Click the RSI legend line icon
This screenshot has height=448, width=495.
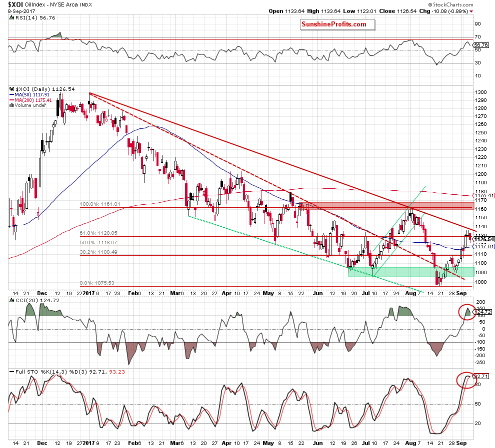[11, 17]
